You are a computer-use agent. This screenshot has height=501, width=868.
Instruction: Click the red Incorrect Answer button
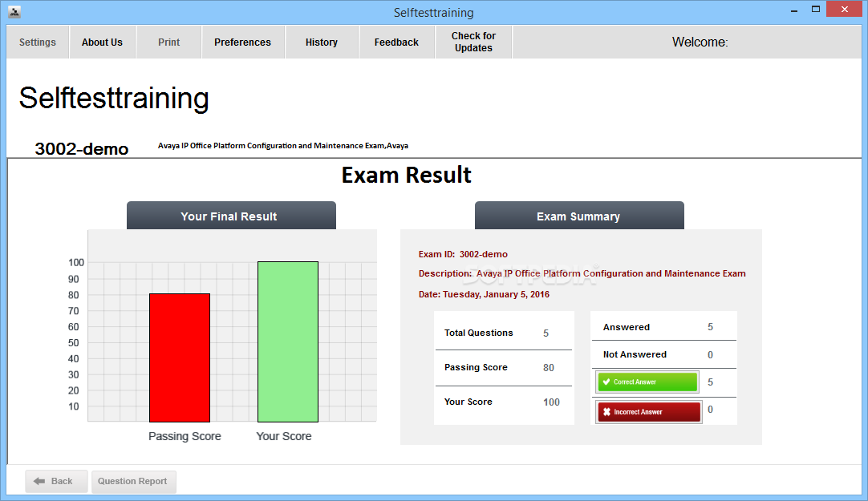coord(649,412)
